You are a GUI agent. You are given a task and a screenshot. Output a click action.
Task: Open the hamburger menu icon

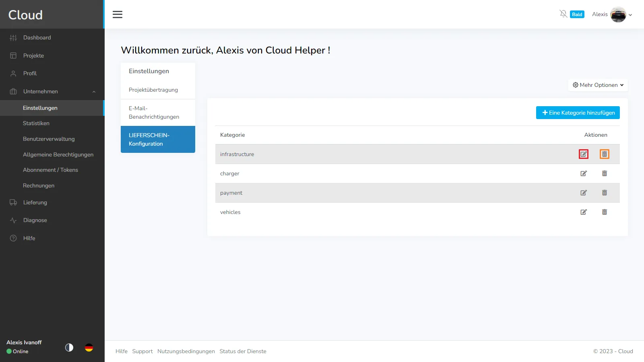tap(118, 14)
